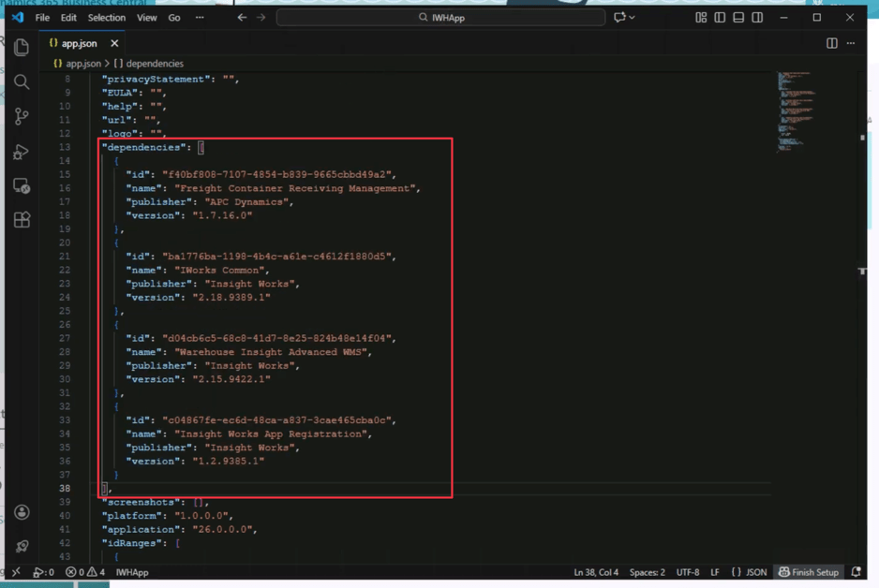The width and height of the screenshot is (879, 588).
Task: Click the "privacyStatement" key on line 8
Action: point(156,79)
